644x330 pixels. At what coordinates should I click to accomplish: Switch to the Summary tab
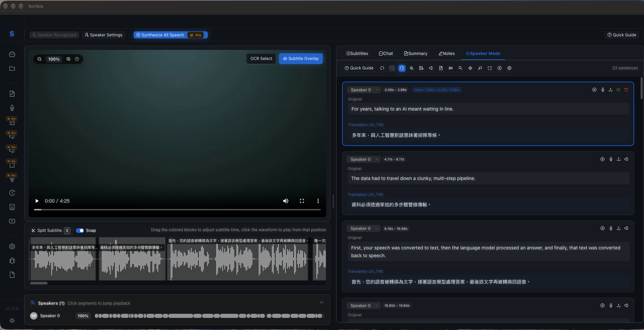click(x=416, y=53)
